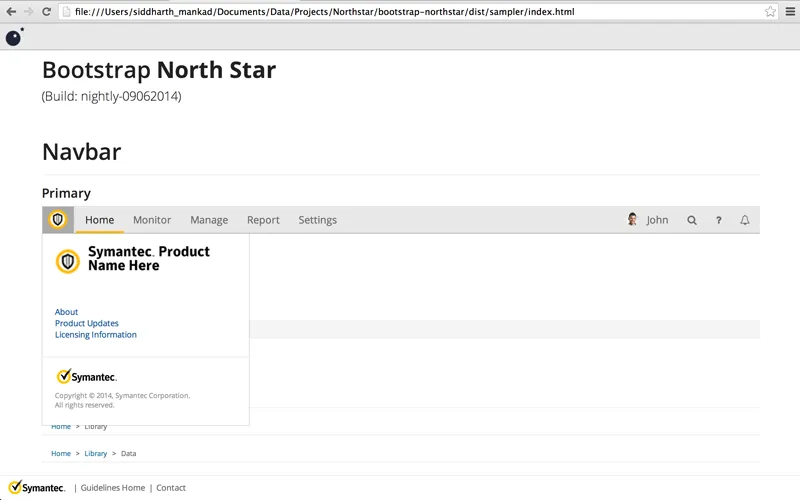Click the Symantec logo in page footer
This screenshot has height=500, width=800.
click(37, 487)
